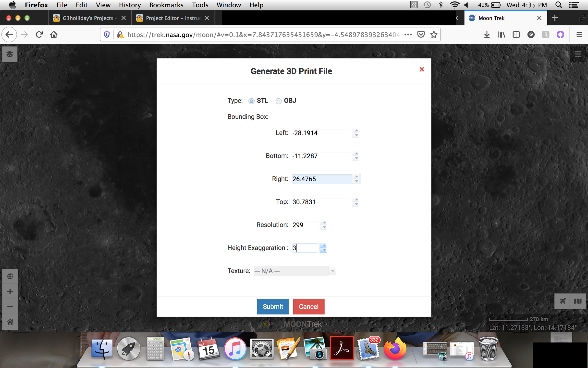Image resolution: width=588 pixels, height=368 pixels.
Task: Select the STL file type
Action: coord(251,101)
